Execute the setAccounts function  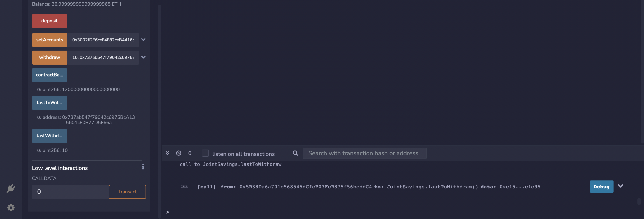tap(49, 40)
